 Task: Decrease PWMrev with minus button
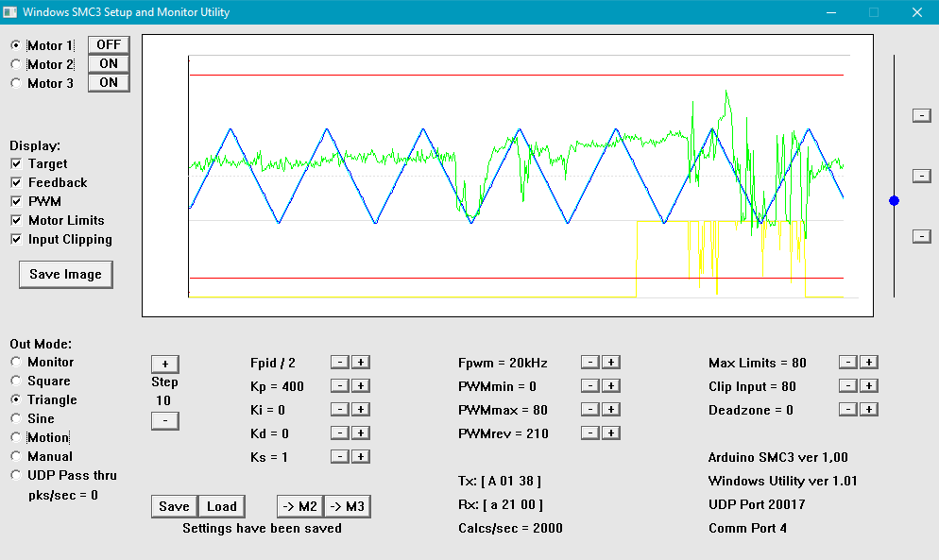coord(589,433)
